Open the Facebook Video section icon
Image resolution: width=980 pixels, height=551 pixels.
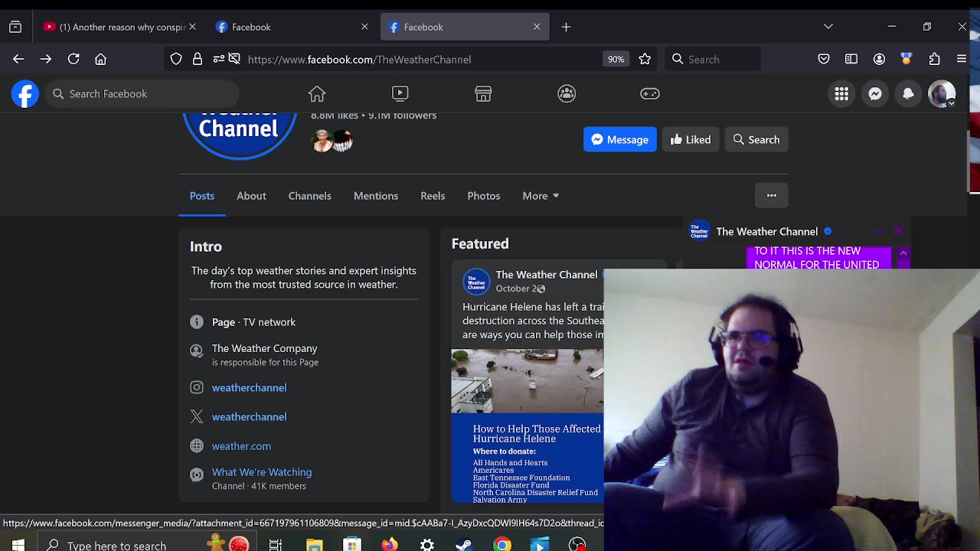pos(400,93)
